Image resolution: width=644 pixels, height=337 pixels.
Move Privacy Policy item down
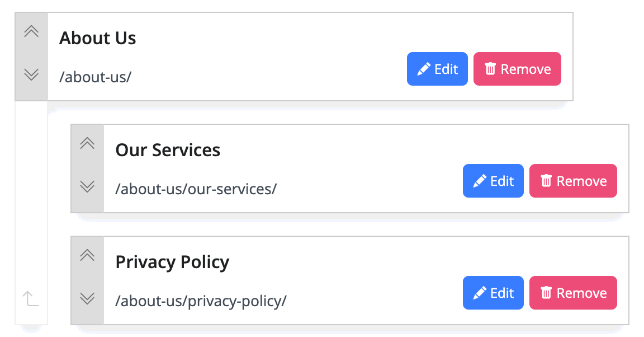[x=87, y=298]
